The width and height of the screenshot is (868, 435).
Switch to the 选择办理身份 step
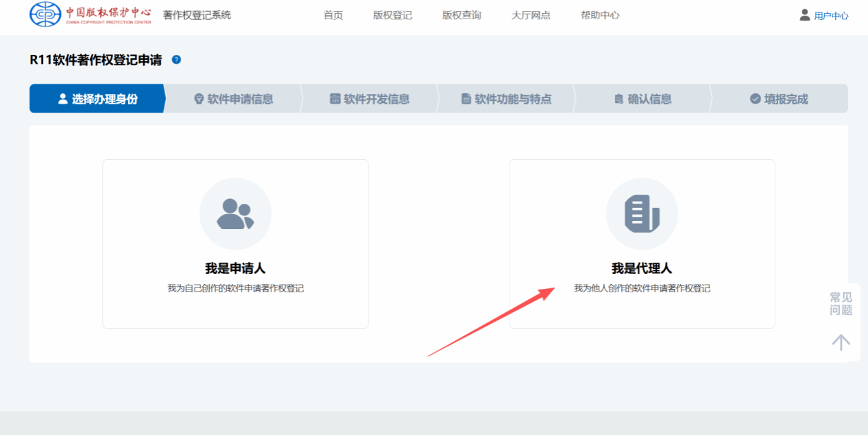(x=97, y=99)
